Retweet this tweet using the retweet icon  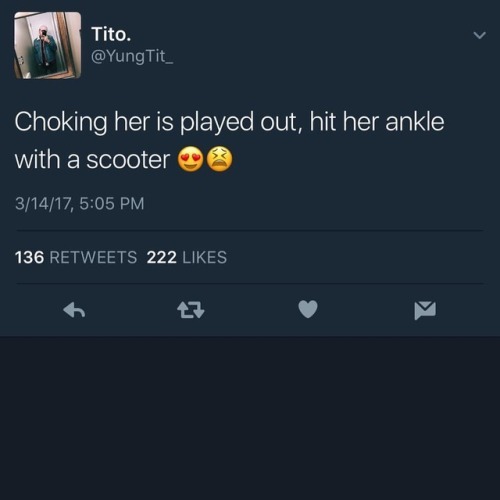pyautogui.click(x=191, y=310)
